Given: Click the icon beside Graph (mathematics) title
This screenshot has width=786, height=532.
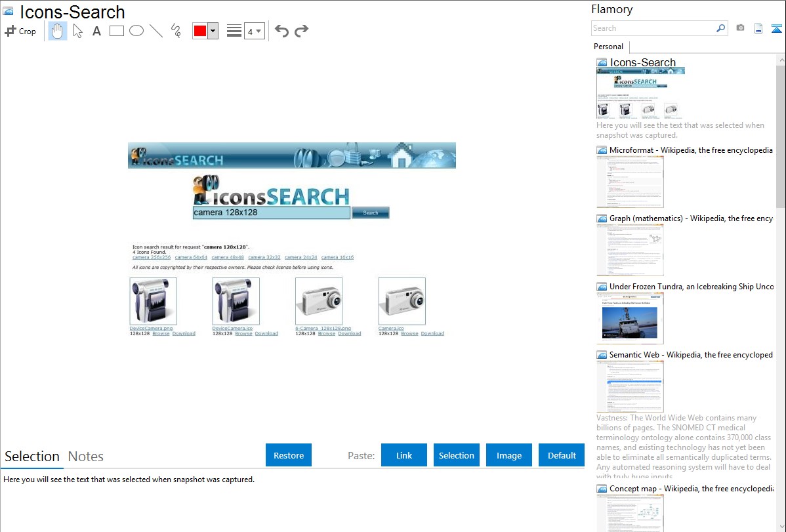Looking at the screenshot, I should pos(602,218).
